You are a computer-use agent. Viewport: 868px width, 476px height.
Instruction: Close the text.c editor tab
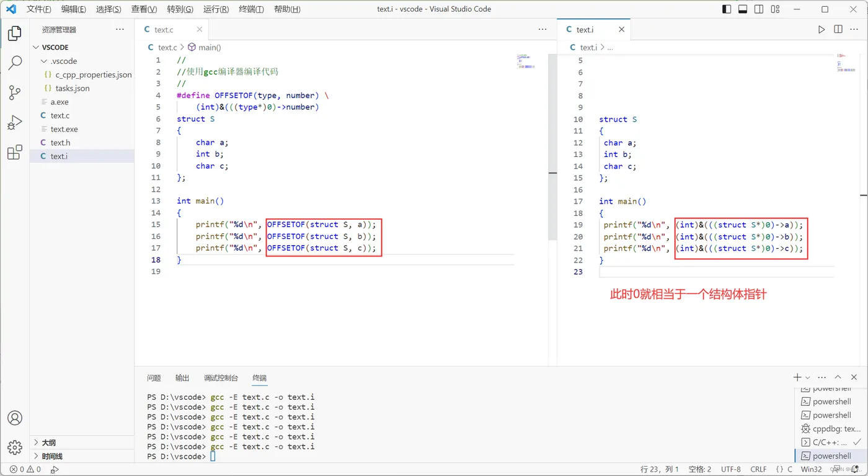pos(200,29)
